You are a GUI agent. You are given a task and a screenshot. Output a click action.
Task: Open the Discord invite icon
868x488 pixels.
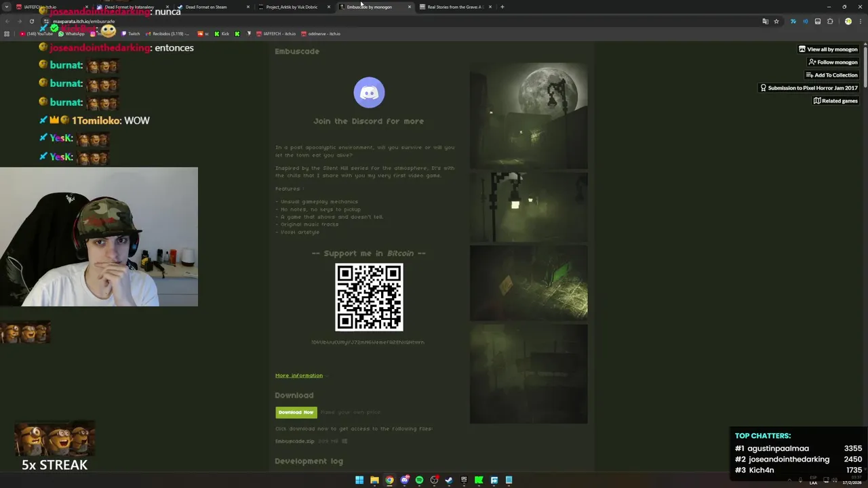click(369, 93)
